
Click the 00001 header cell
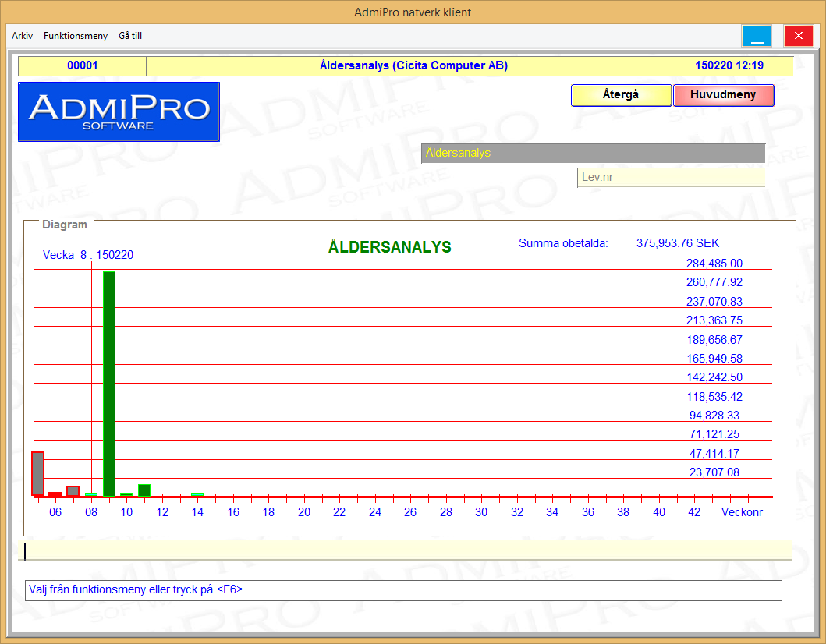click(x=82, y=66)
